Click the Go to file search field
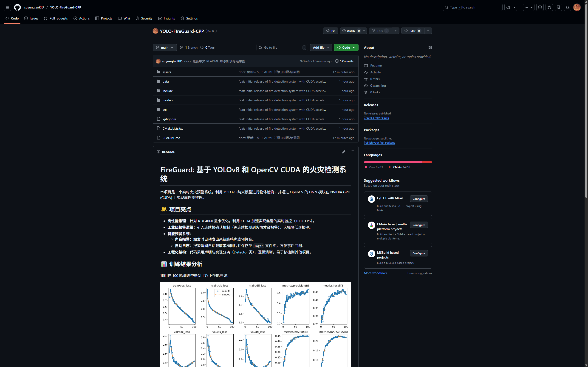Image resolution: width=588 pixels, height=367 pixels. point(282,47)
